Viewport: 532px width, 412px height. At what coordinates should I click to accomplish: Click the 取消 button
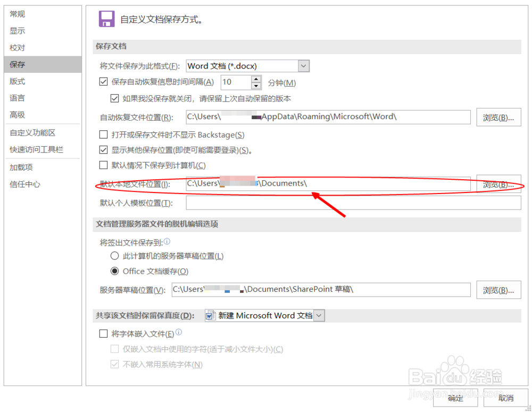click(505, 398)
